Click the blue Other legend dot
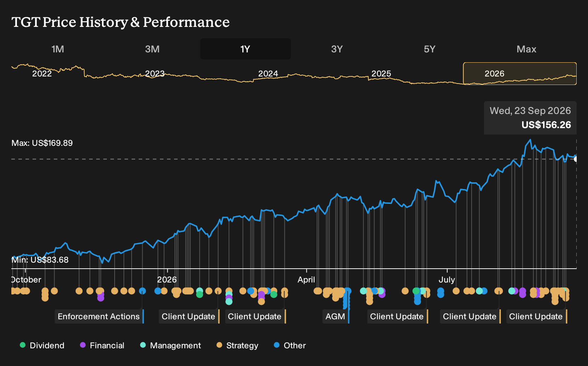 tap(277, 345)
